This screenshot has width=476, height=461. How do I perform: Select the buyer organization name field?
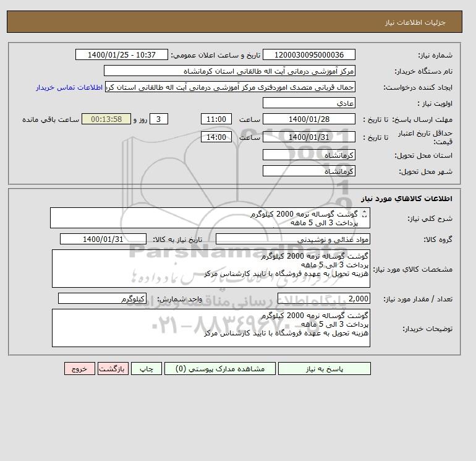229,71
